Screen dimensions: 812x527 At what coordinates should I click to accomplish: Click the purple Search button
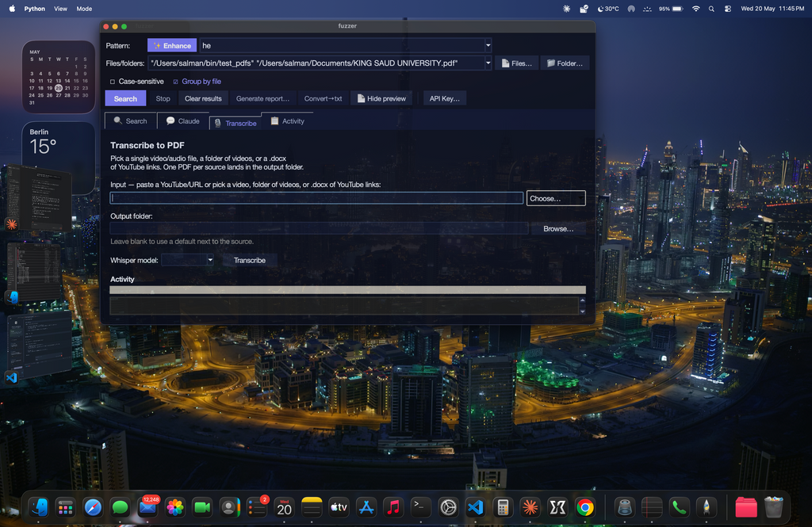tap(125, 98)
